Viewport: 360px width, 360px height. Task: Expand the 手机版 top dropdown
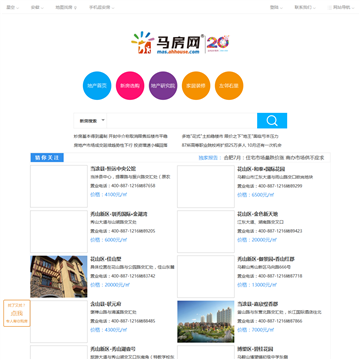[102, 7]
